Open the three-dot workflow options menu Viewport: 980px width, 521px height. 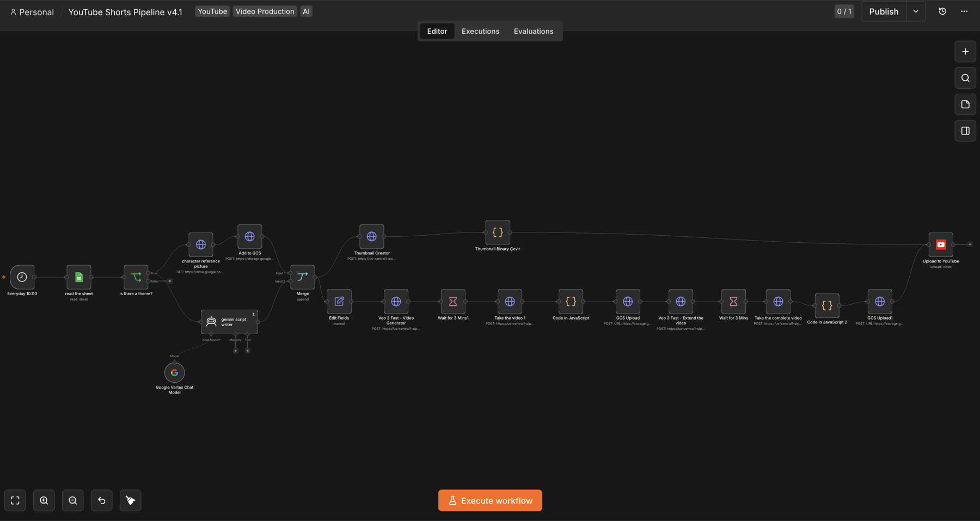(x=964, y=11)
